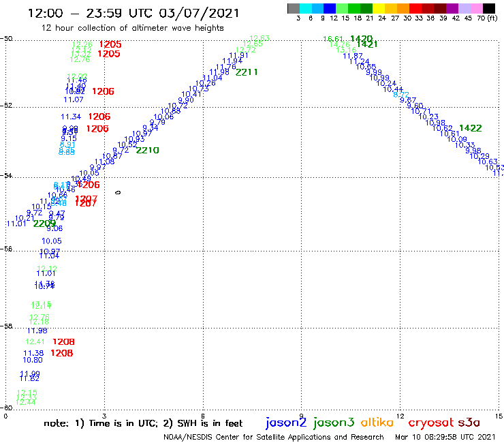Click the timestamp 'Mar 10 08:29:58 UTC 2021'
Screen dimensions: 504x443
[x=445, y=437]
